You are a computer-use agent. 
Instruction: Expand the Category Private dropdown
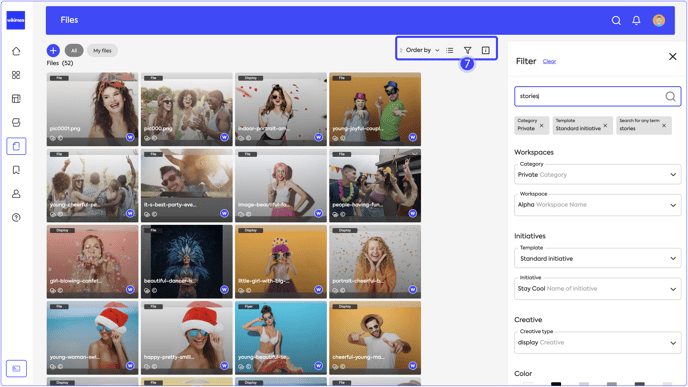point(598,175)
